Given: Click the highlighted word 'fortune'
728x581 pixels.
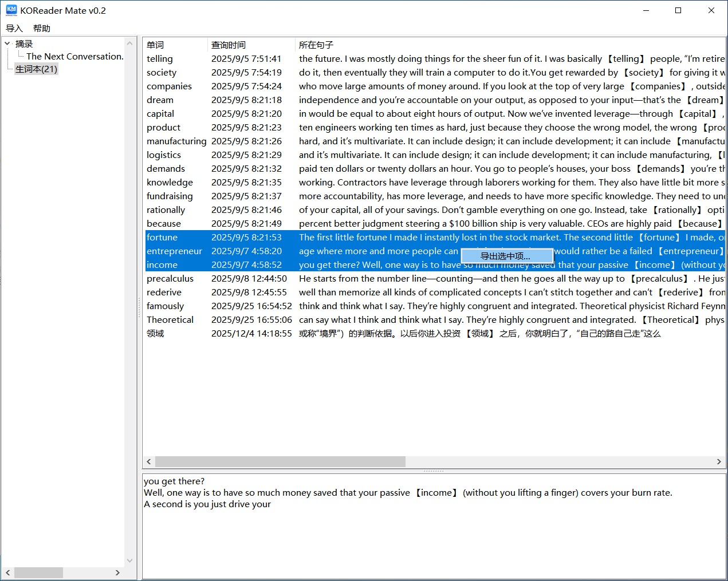Looking at the screenshot, I should pyautogui.click(x=162, y=237).
